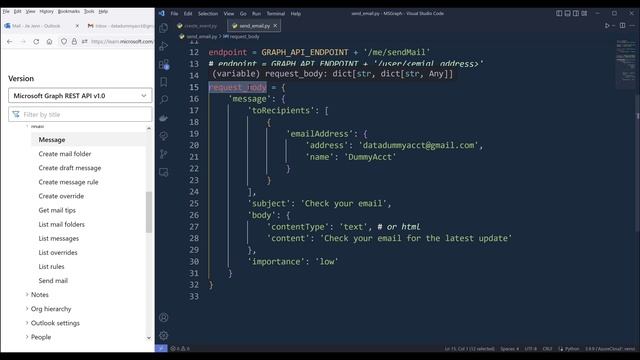Click the Split Editor icon in editor toolbar
Image resolution: width=640 pixels, height=360 pixels.
(x=622, y=25)
